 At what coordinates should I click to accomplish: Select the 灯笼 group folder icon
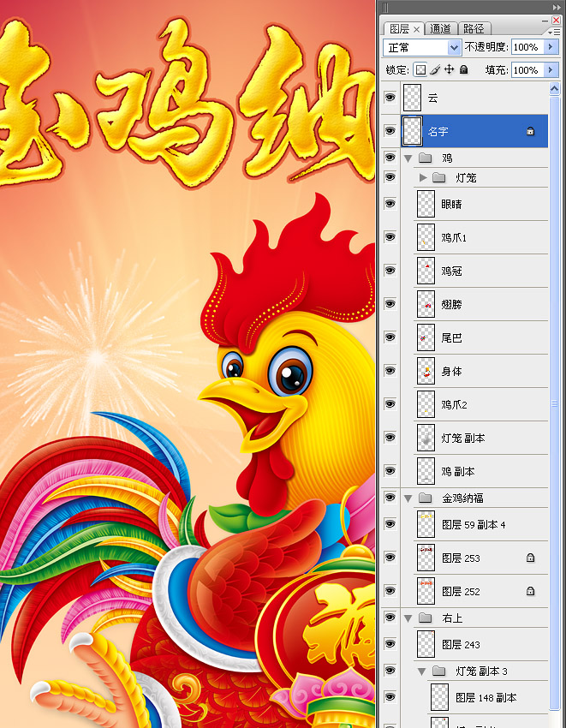(438, 177)
